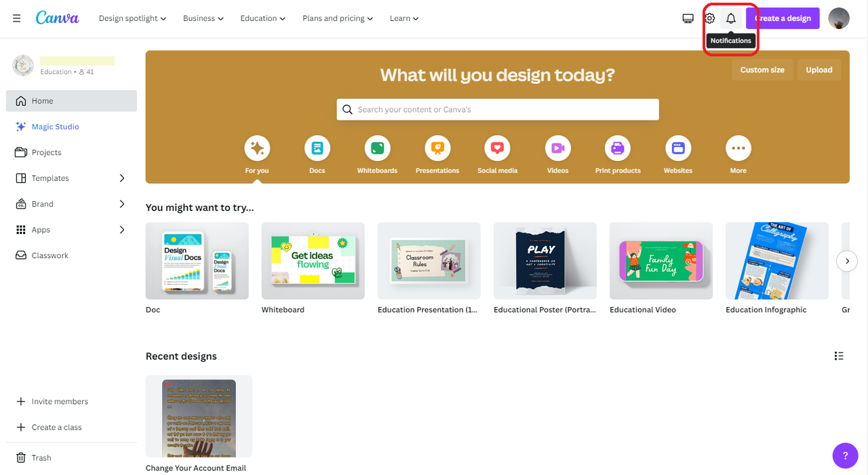Expand the Brand sidebar chevron

click(122, 204)
